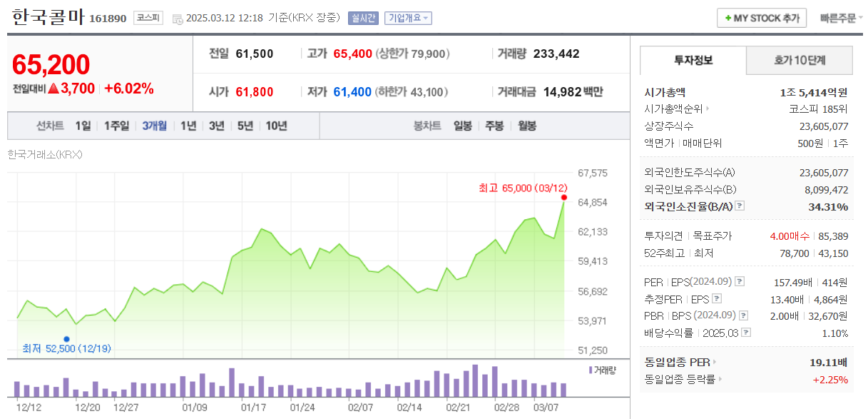Select the 3개월 line chart period
The width and height of the screenshot is (868, 419).
coord(154,126)
